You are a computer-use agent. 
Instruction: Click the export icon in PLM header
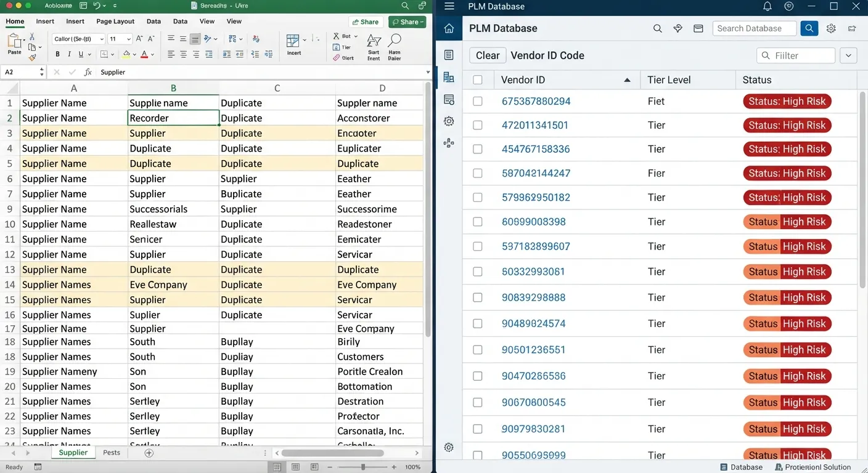[x=852, y=28]
